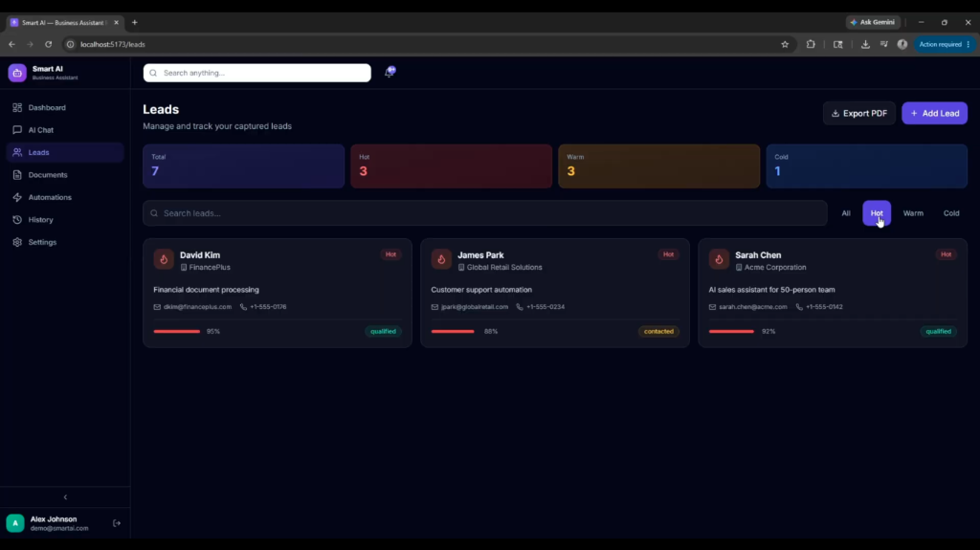Screen dimensions: 980x550
Task: Click the Cold leads stat card
Action: tap(867, 166)
